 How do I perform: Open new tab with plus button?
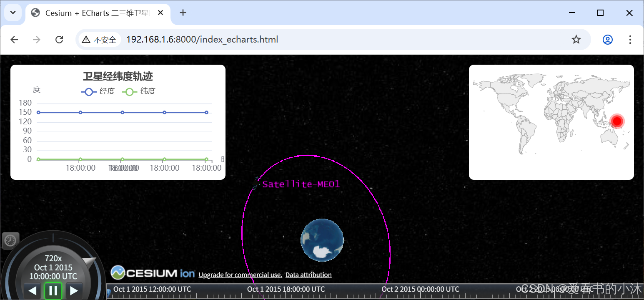point(183,13)
